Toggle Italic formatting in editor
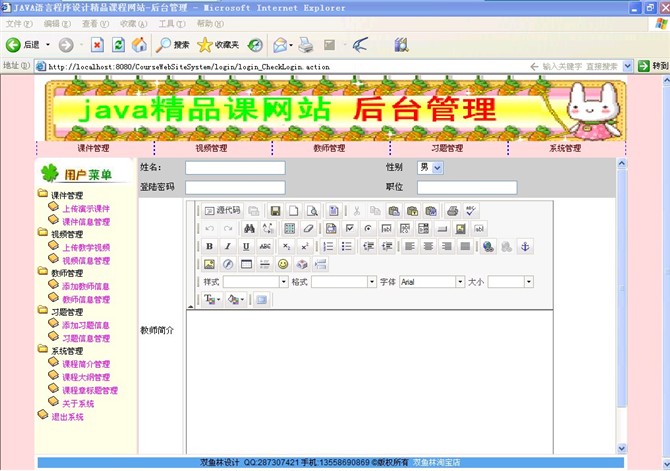 coord(228,247)
